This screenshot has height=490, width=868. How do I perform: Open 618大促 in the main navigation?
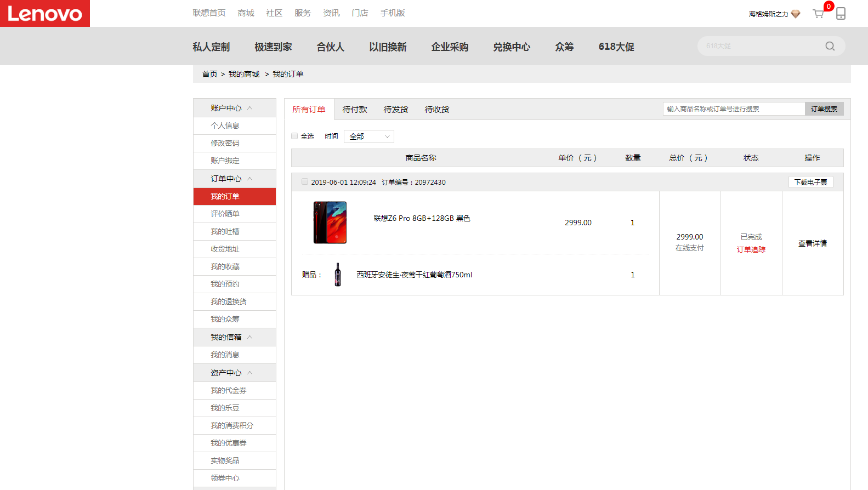616,47
